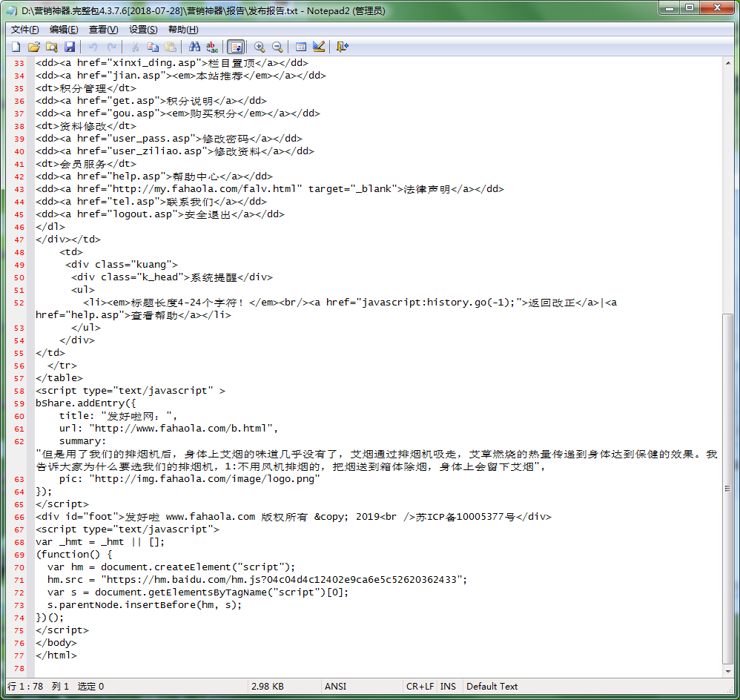
Task: Undo the last edit
Action: [x=92, y=46]
